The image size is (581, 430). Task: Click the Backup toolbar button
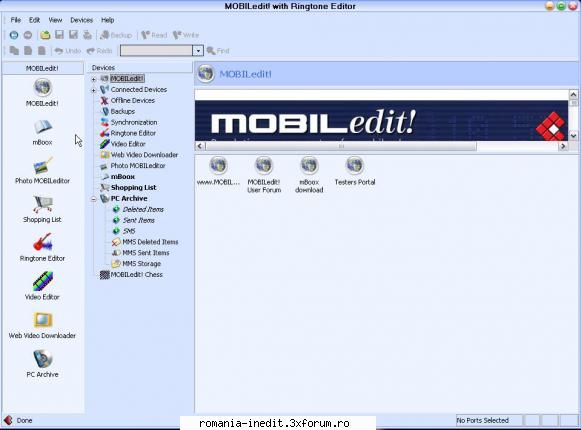(116, 35)
